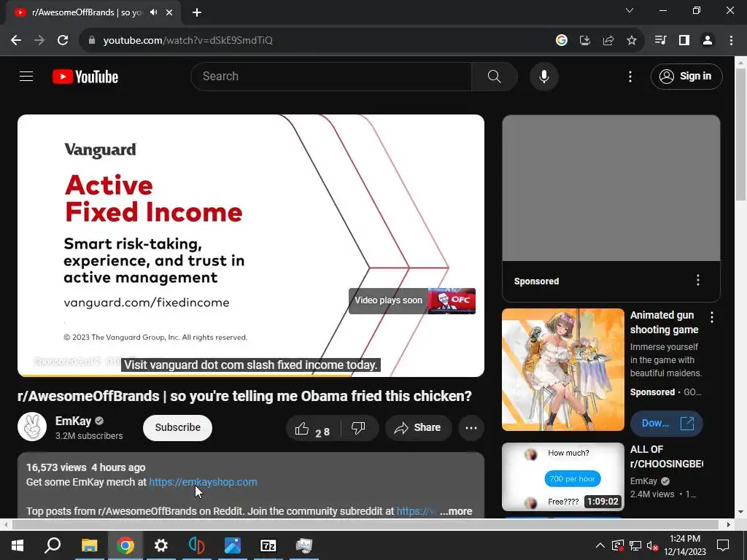Subscribe to EmKay channel

178,427
